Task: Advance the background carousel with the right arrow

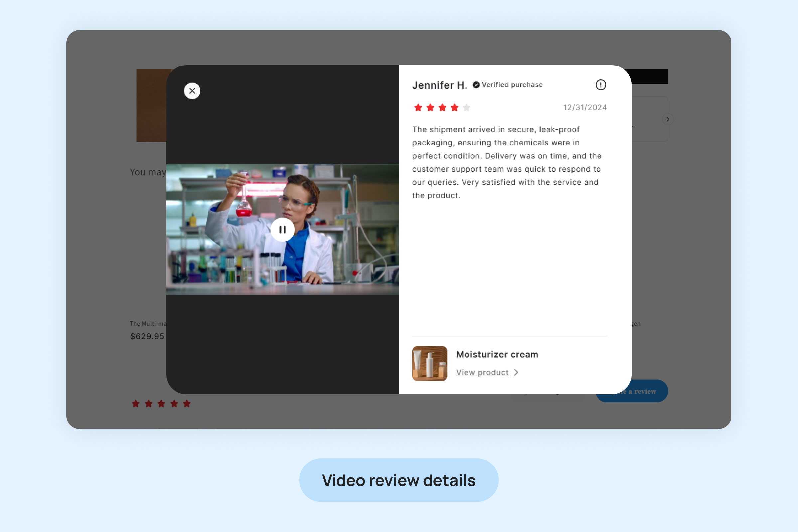Action: coord(668,119)
